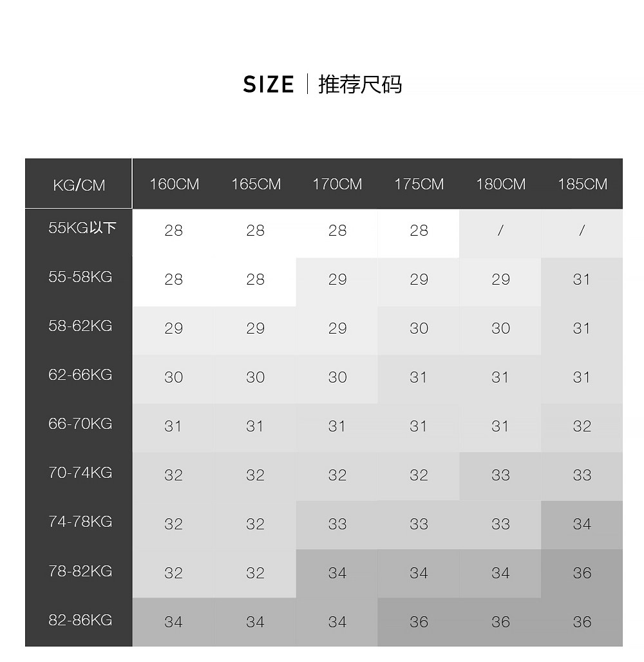This screenshot has width=644, height=662.
Task: Select the 175CM column header
Action: click(419, 184)
